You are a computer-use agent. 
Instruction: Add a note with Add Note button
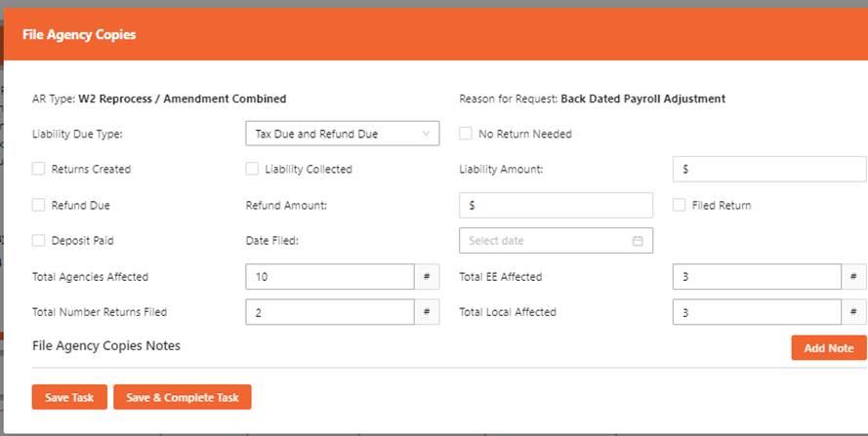[828, 348]
